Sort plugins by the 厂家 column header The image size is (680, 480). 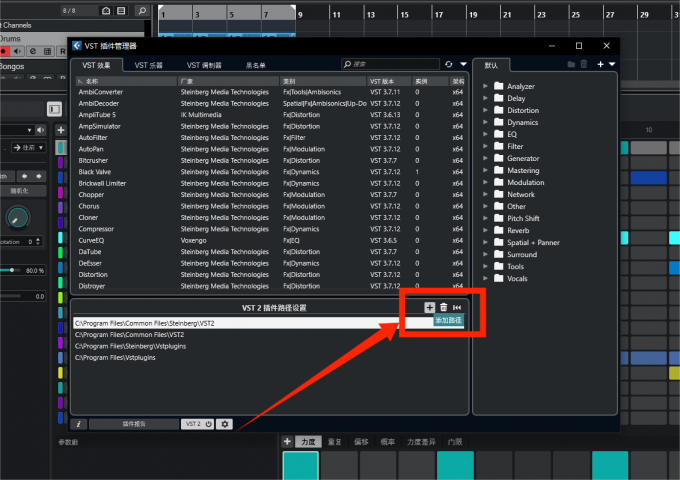229,81
